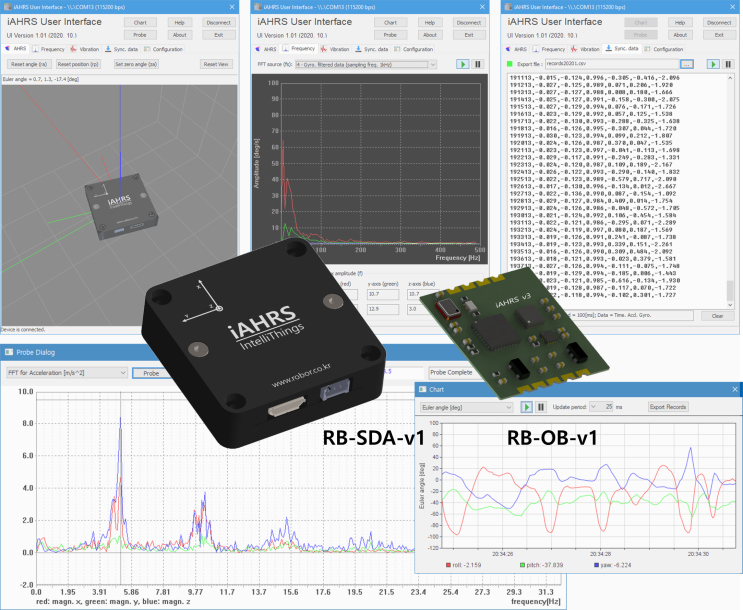The width and height of the screenshot is (743, 610).
Task: Click the Probe Dialog title bar icon
Action: [9, 352]
